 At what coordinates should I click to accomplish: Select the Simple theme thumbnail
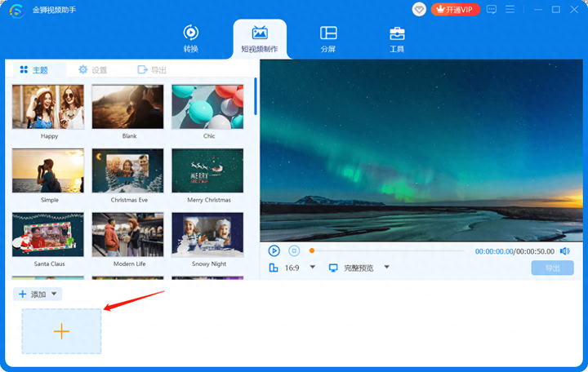(x=48, y=170)
